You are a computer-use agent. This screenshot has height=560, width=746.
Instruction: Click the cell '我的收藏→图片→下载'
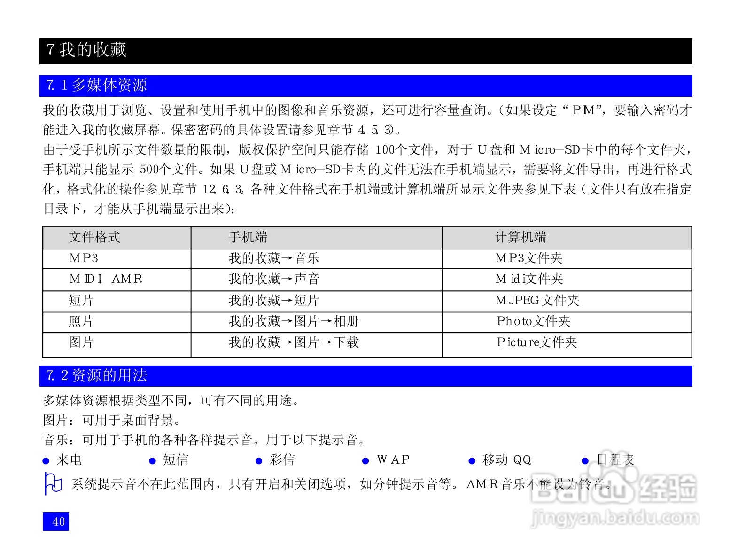point(294,342)
